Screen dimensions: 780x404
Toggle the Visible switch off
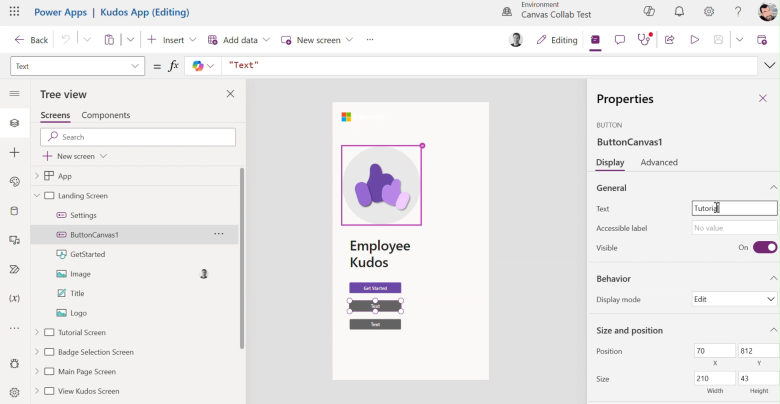click(x=765, y=247)
